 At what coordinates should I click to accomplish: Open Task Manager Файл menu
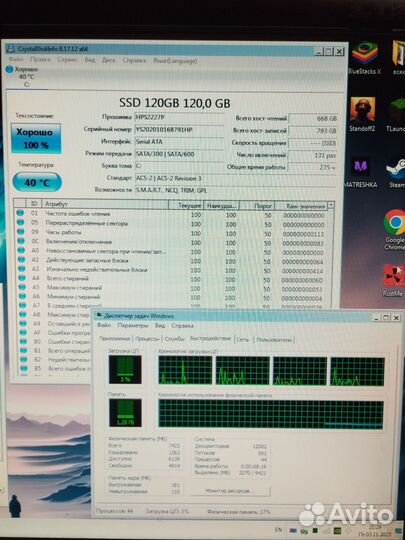tap(104, 325)
